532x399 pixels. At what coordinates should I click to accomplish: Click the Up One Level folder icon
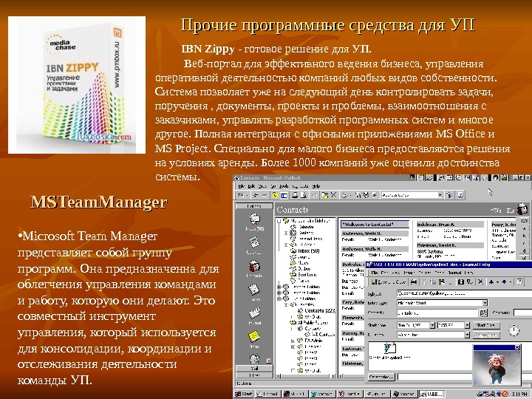click(x=275, y=195)
